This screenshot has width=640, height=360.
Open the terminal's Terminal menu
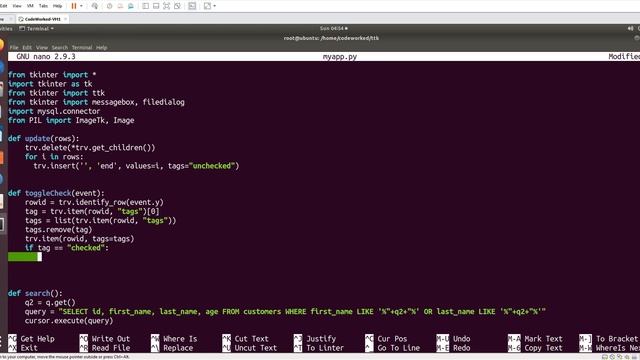click(82, 47)
